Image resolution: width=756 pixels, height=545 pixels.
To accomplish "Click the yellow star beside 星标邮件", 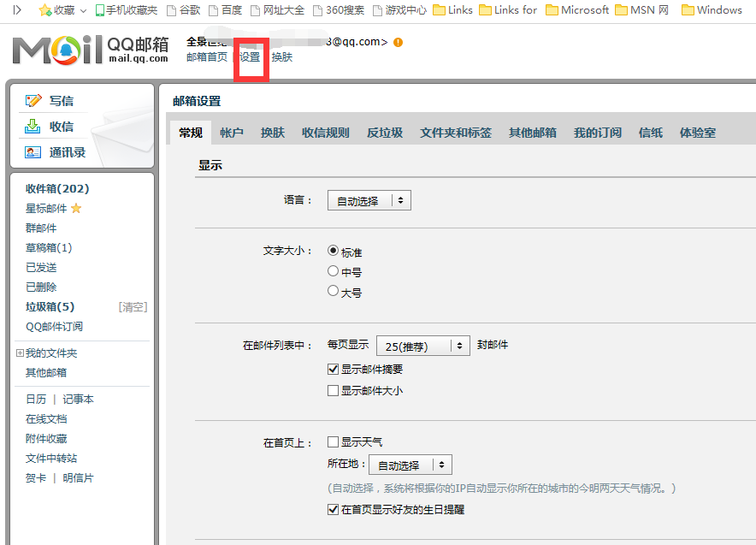I will (76, 209).
